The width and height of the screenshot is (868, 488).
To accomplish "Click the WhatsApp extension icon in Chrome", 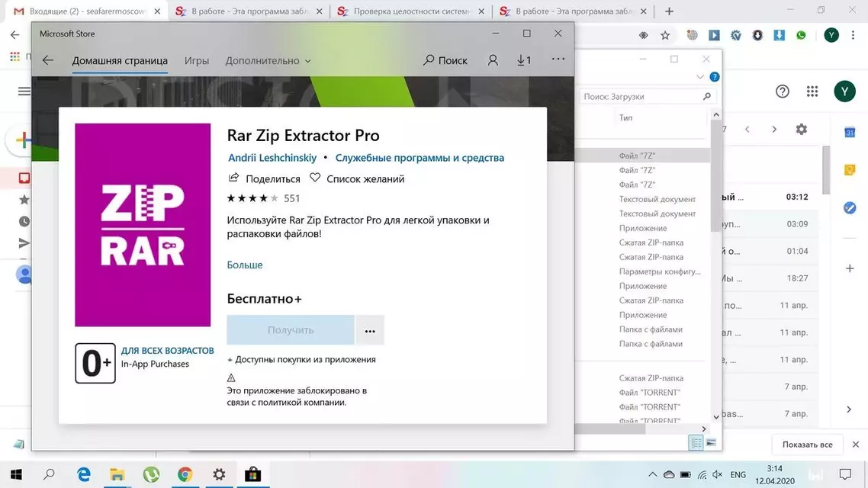I will (x=801, y=35).
